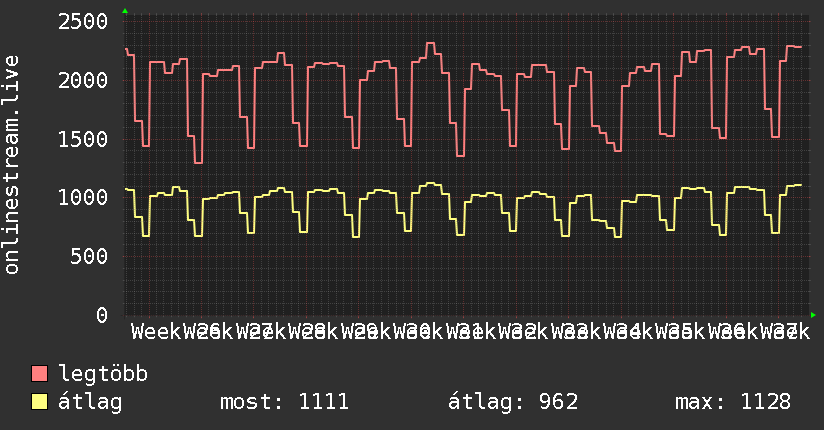Click the átlag legend label next to yellow swatch
The width and height of the screenshot is (824, 430).
pyautogui.click(x=90, y=402)
